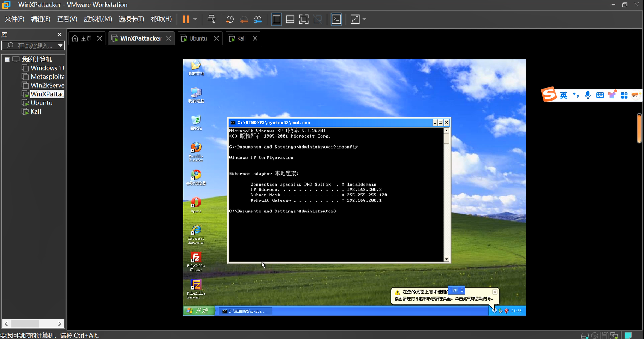Expand the stretch display options dropdown
644x339 pixels.
click(x=364, y=19)
